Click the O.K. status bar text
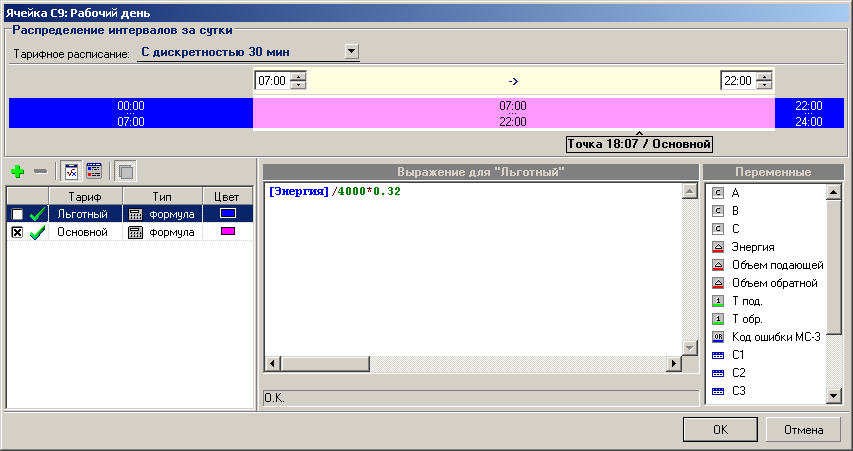 pyautogui.click(x=275, y=398)
